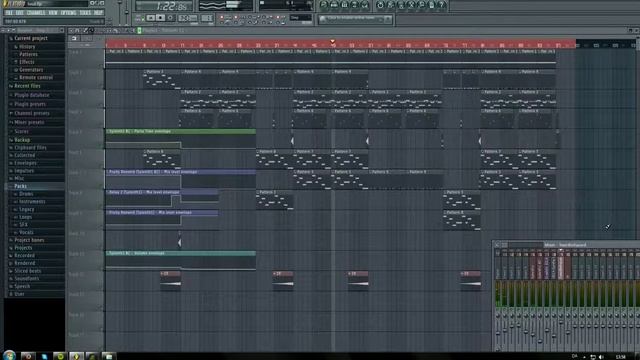Switch the Pattern/Song mode toggle
The height and width of the screenshot is (360, 640).
(139, 18)
